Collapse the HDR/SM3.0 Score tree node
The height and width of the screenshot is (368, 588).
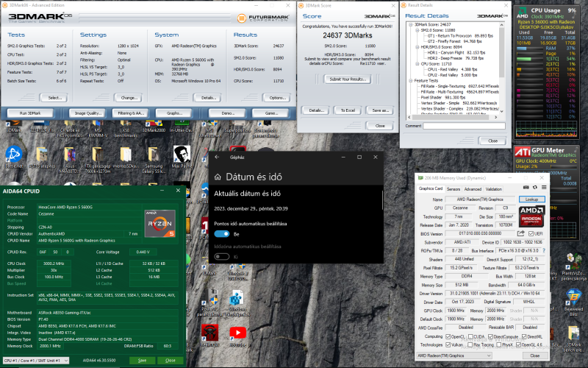pyautogui.click(x=417, y=47)
